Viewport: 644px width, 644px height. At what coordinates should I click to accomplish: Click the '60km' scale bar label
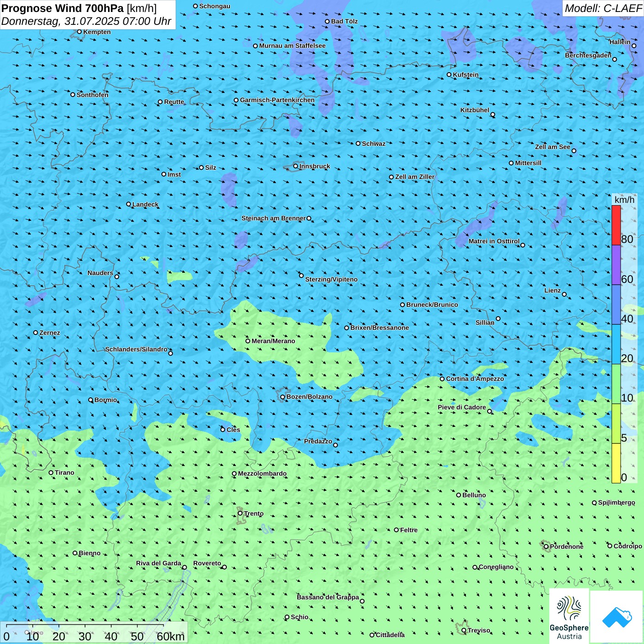(171, 636)
